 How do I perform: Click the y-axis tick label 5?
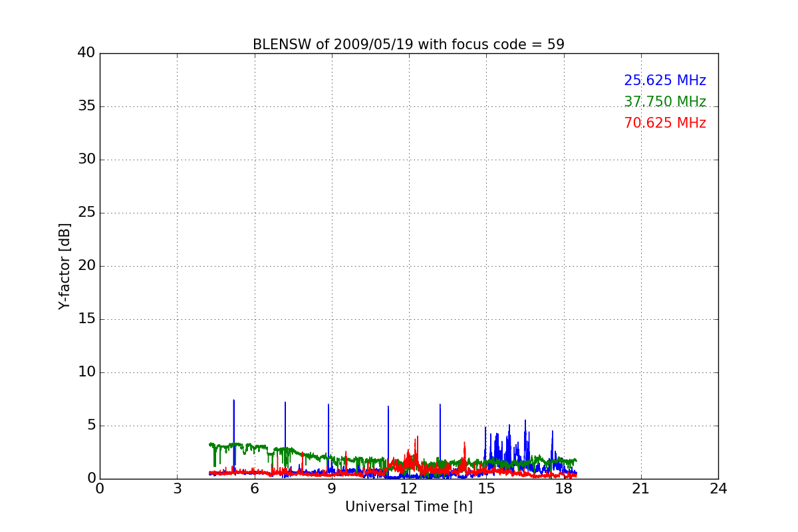point(91,426)
